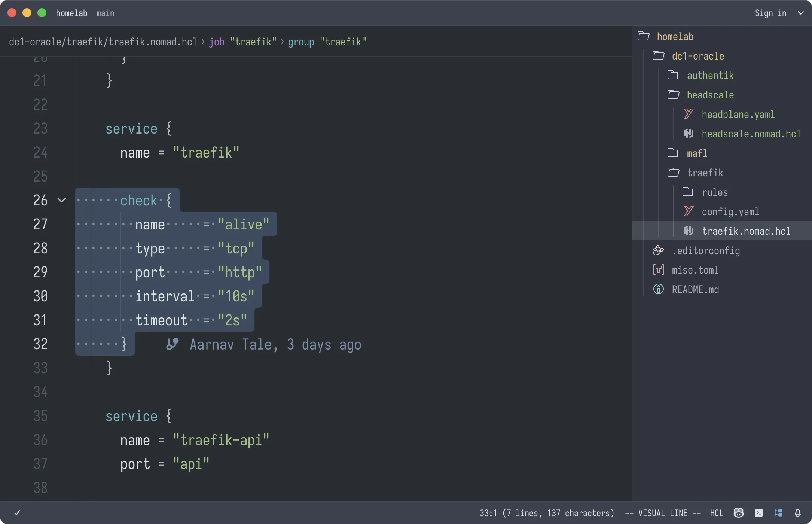Viewport: 812px width, 524px height.
Task: Open the .editorconfig file
Action: (705, 250)
